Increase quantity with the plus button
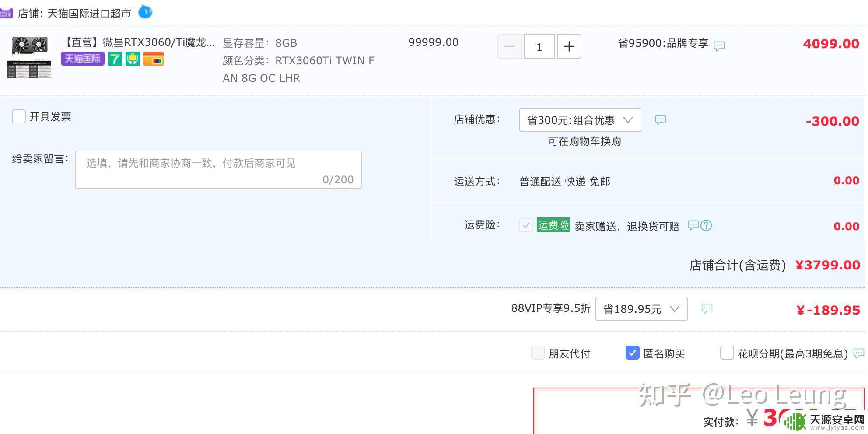This screenshot has width=868, height=434. (569, 46)
